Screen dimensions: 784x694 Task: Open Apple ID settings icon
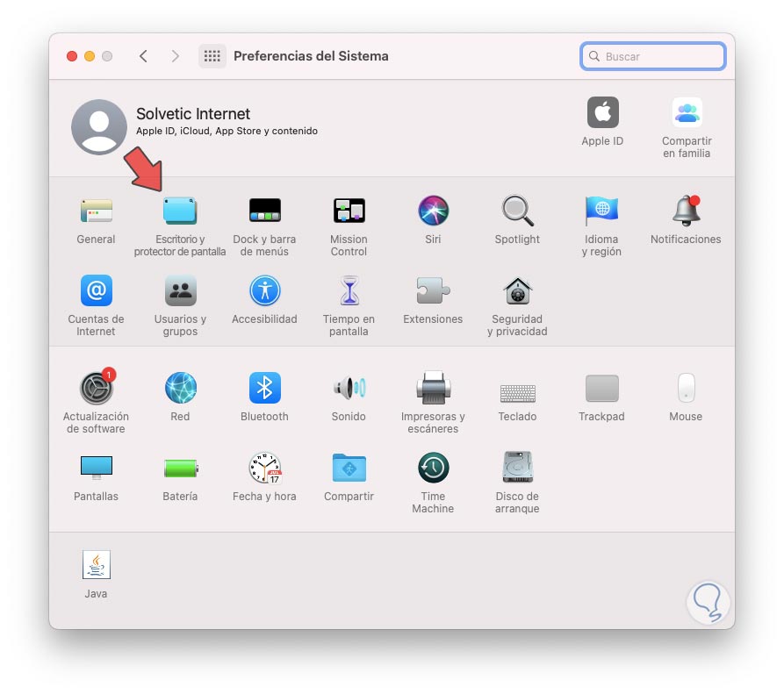tap(602, 112)
